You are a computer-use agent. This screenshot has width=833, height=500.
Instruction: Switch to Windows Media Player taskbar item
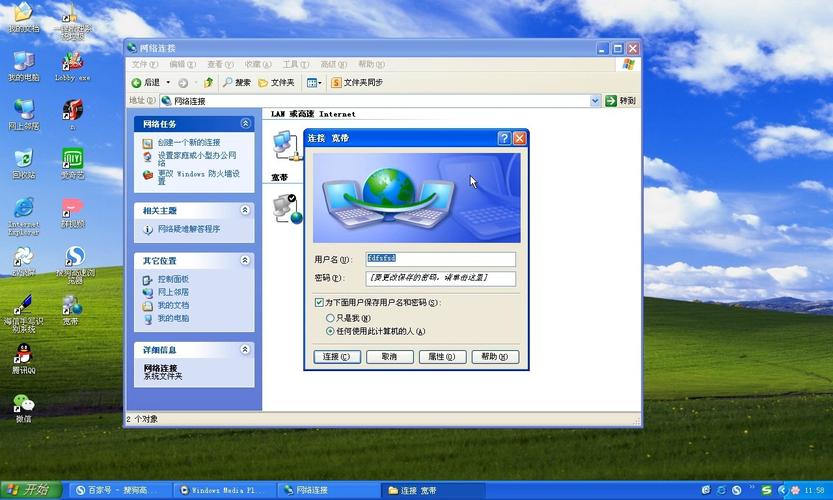coord(224,490)
